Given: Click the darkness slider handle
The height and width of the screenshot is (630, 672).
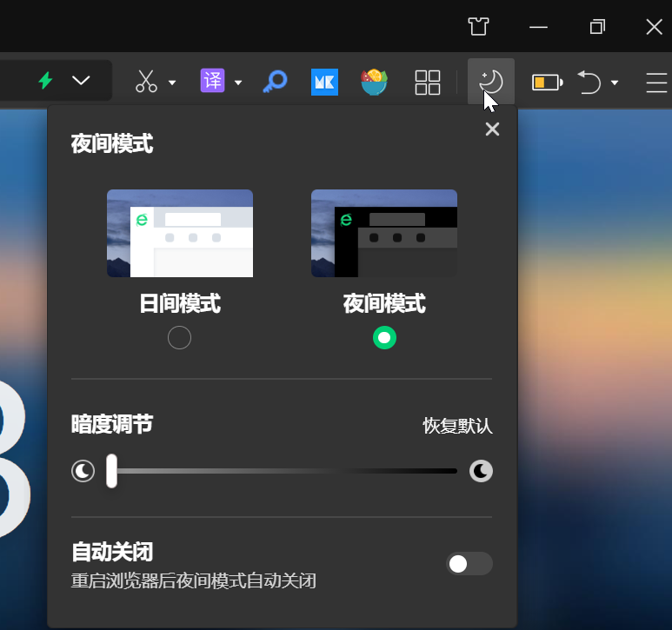Looking at the screenshot, I should point(112,471).
